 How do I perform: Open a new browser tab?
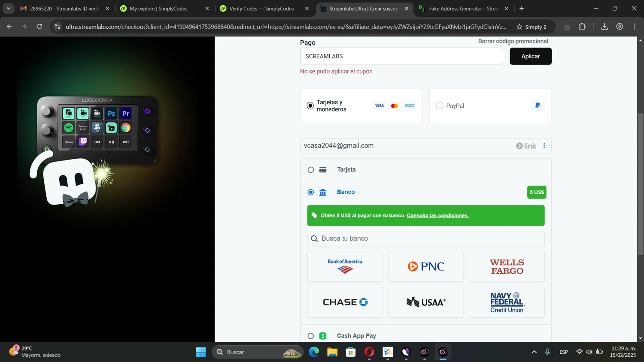tap(522, 9)
